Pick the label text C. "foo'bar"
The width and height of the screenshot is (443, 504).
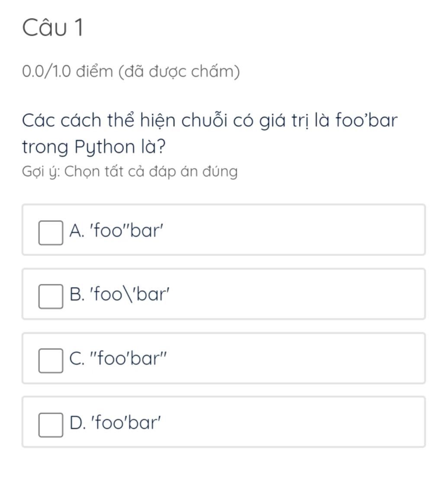[118, 358]
